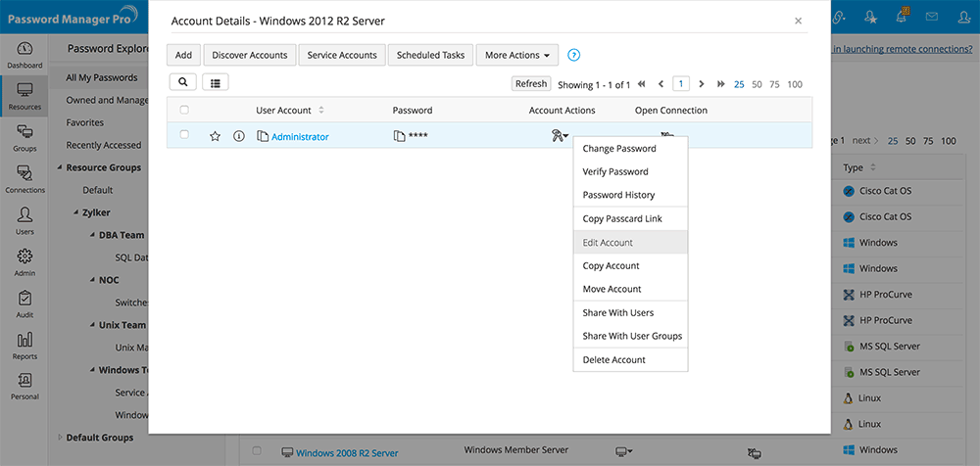The width and height of the screenshot is (980, 466).
Task: Show 100 rows per page in dialog
Action: click(795, 84)
